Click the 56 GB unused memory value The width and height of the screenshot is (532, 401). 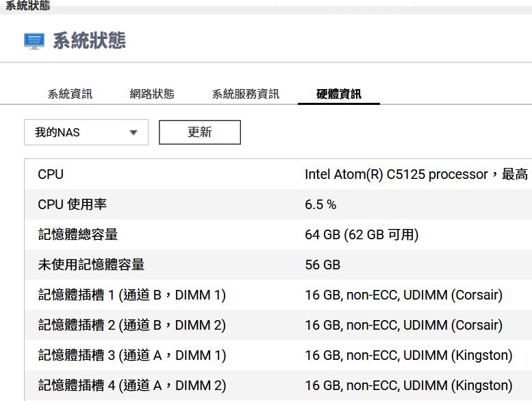tap(322, 265)
